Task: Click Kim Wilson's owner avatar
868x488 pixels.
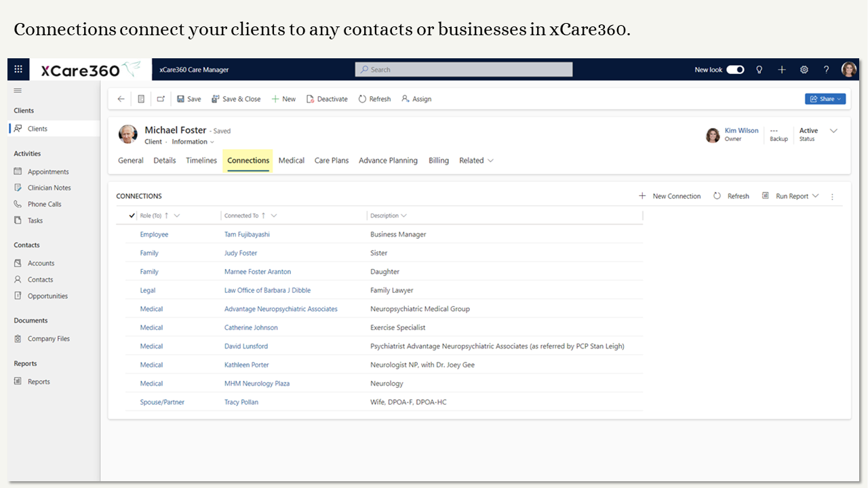Action: click(713, 135)
